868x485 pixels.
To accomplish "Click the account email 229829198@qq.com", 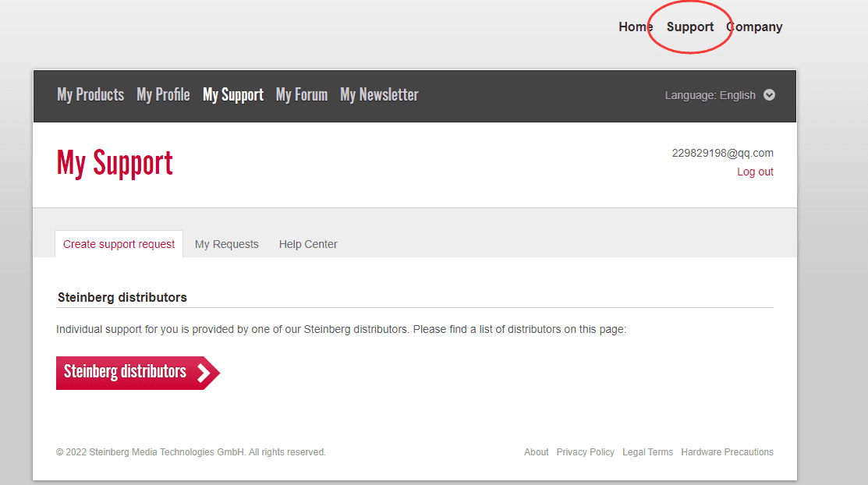I will coord(722,153).
